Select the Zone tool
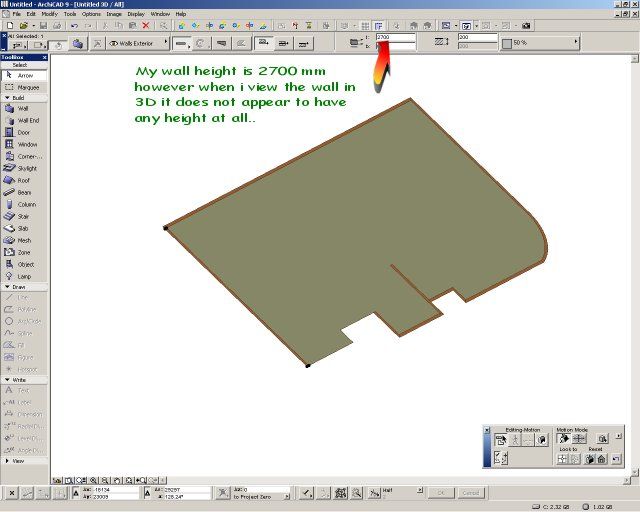This screenshot has height=512, width=640. [x=24, y=252]
